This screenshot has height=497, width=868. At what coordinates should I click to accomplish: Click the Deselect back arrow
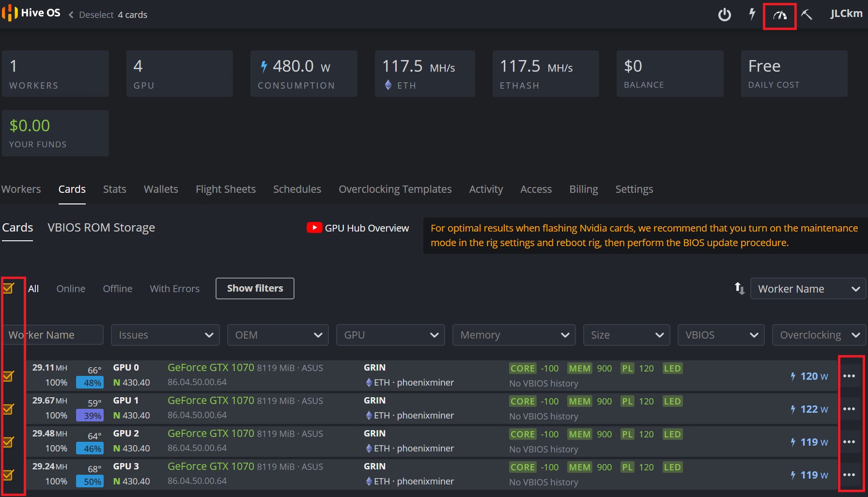point(71,15)
